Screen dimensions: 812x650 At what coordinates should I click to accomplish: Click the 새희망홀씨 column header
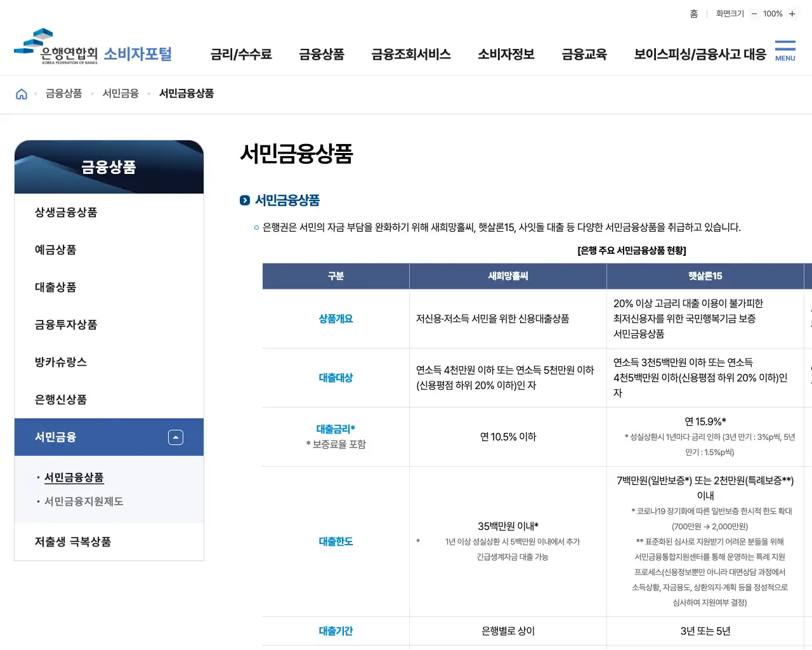click(x=508, y=276)
